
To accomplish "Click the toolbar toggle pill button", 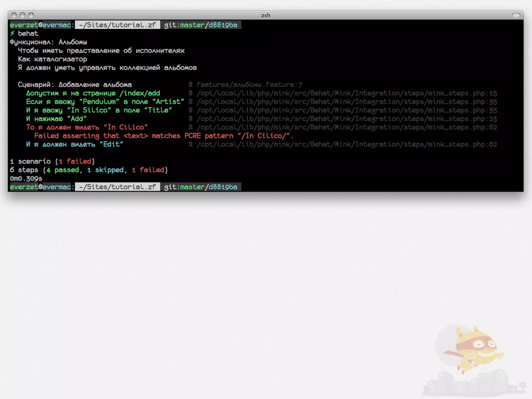I will click(516, 15).
